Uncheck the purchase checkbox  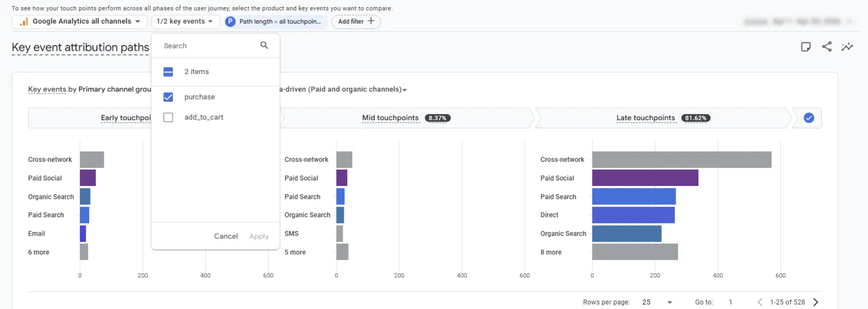(x=168, y=97)
